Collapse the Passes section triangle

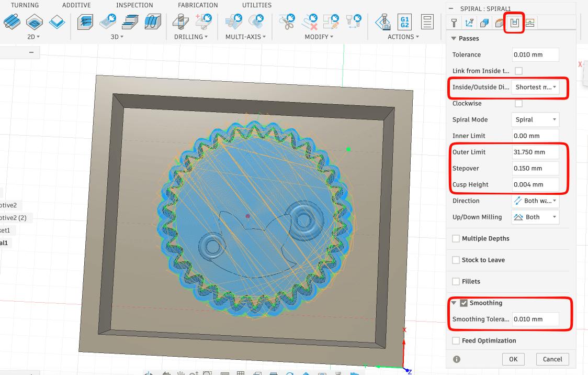tap(454, 38)
